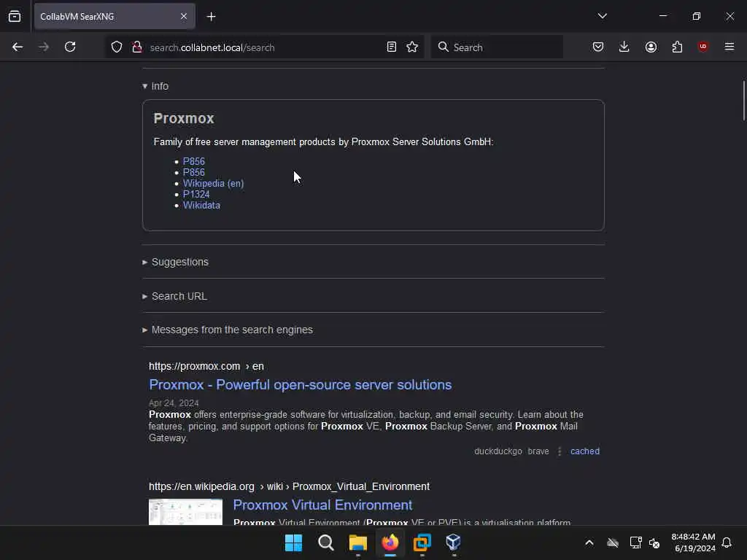The width and height of the screenshot is (747, 560).
Task: Open the notifications bell icon
Action: click(x=727, y=542)
